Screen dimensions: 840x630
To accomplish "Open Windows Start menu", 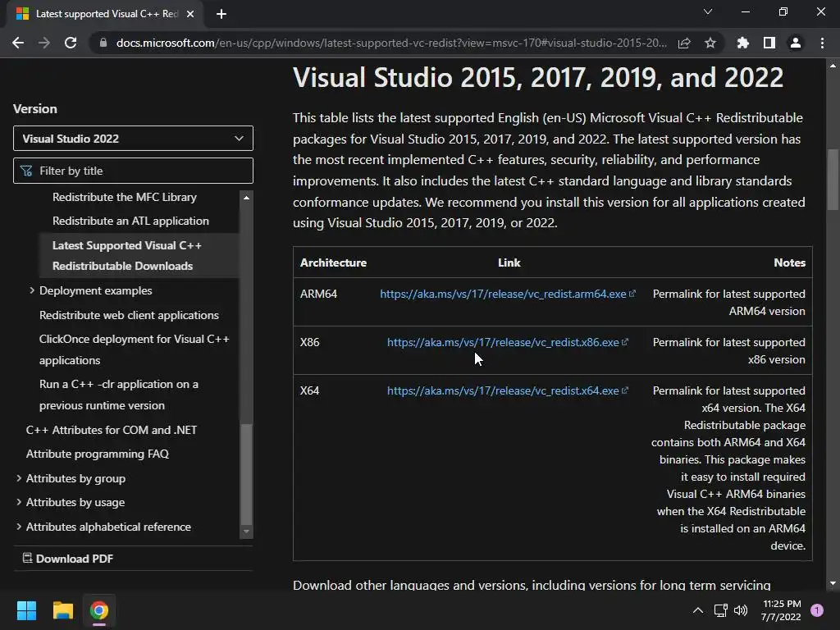I will 26,610.
